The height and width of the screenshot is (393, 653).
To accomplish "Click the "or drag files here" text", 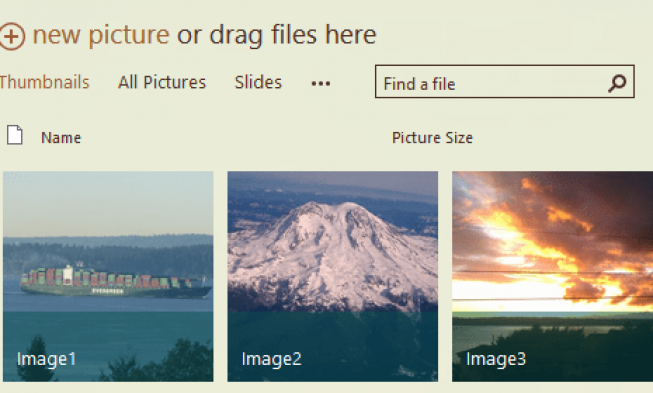I will point(277,35).
